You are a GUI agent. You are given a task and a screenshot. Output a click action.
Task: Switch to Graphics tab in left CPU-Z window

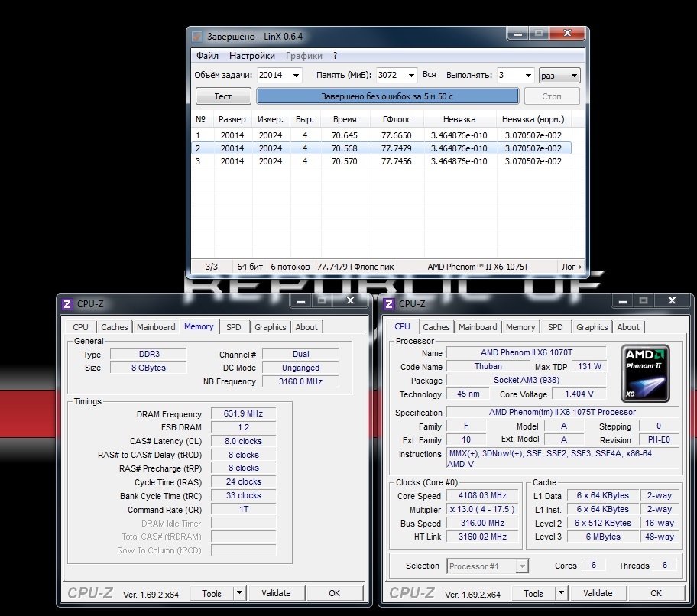click(271, 327)
